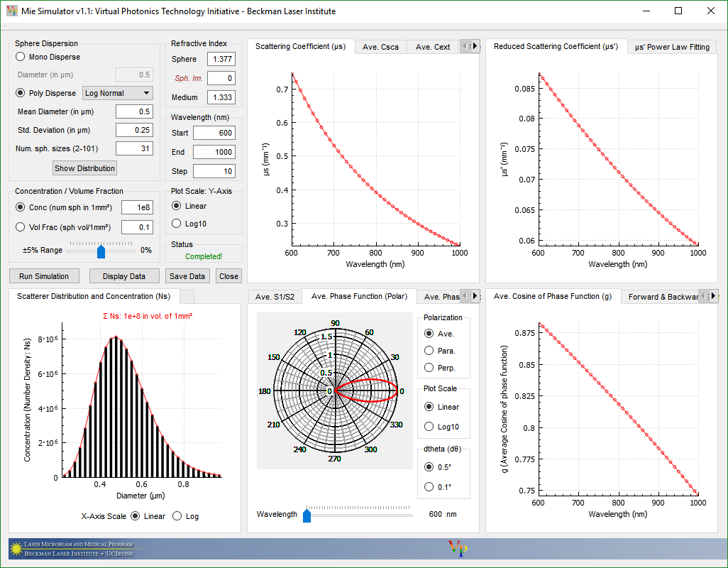This screenshot has height=568, width=728.
Task: Click the Medium refractive index field
Action: point(221,97)
